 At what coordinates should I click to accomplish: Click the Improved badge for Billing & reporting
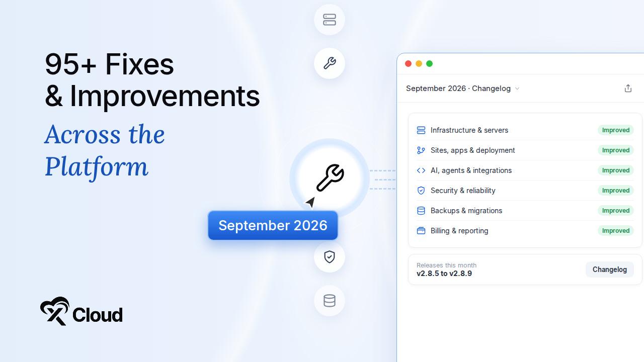pyautogui.click(x=616, y=231)
